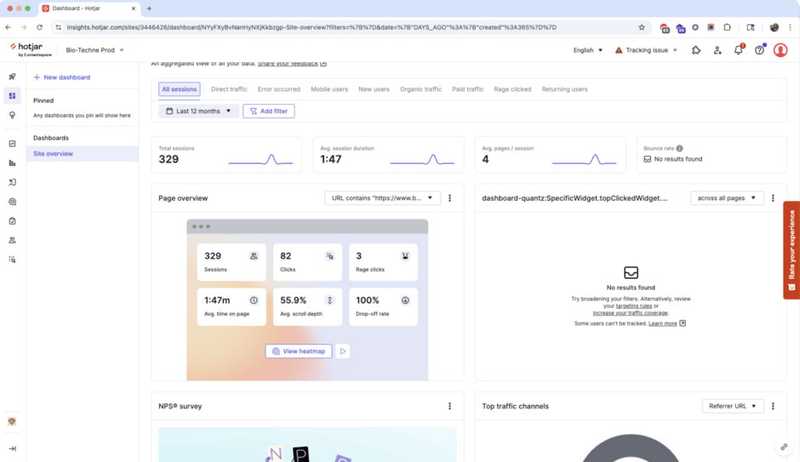Click the 100% Drop-off rate tile

383,307
